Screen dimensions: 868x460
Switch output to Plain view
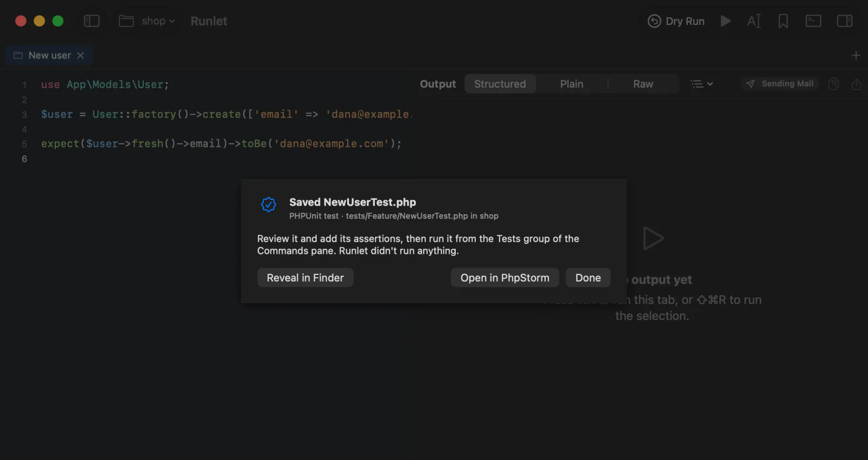[x=572, y=84]
